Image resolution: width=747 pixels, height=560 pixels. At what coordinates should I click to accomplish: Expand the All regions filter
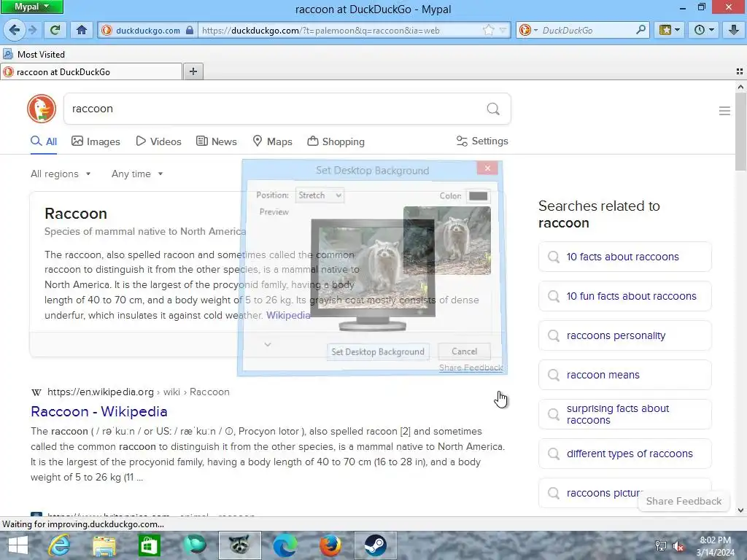coord(61,174)
